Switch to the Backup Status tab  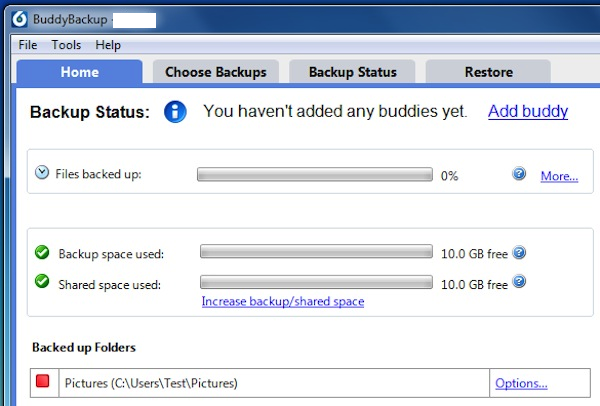click(x=352, y=72)
